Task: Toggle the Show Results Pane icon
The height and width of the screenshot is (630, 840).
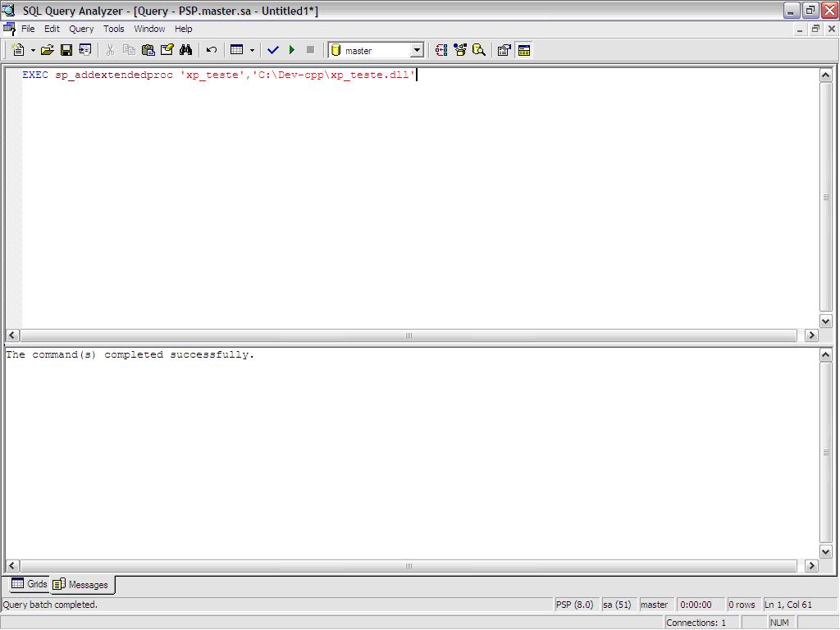Action: tap(523, 49)
